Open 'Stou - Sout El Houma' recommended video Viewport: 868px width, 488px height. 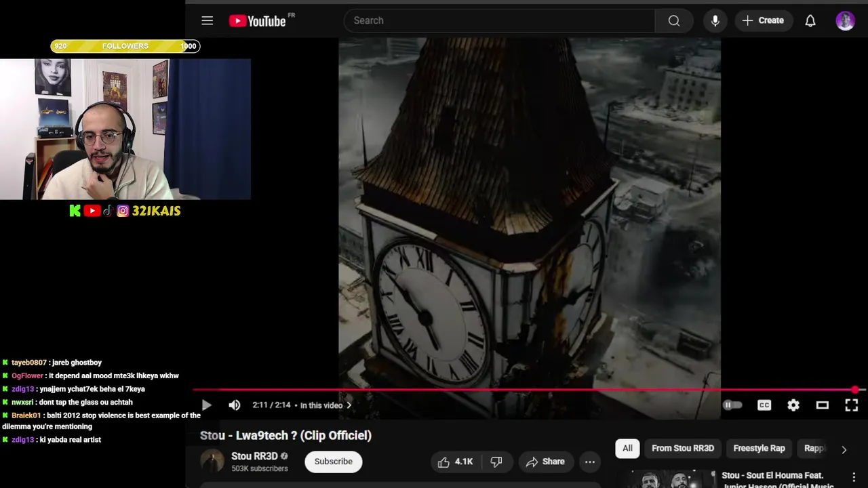point(777,480)
